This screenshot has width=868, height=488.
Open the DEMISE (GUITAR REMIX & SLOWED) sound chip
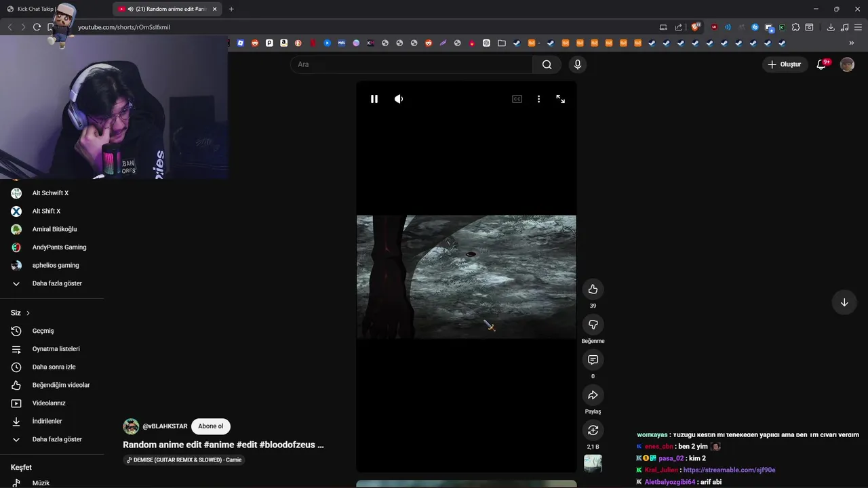point(184,460)
